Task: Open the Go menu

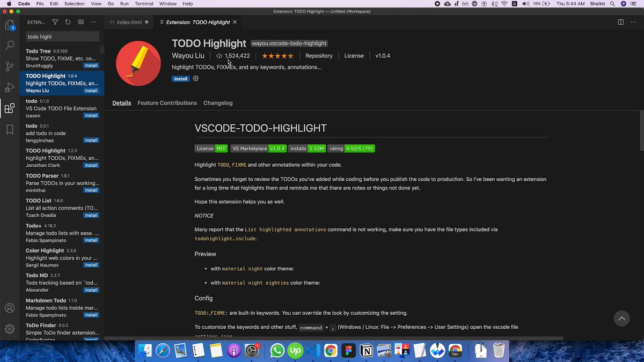Action: (x=111, y=4)
